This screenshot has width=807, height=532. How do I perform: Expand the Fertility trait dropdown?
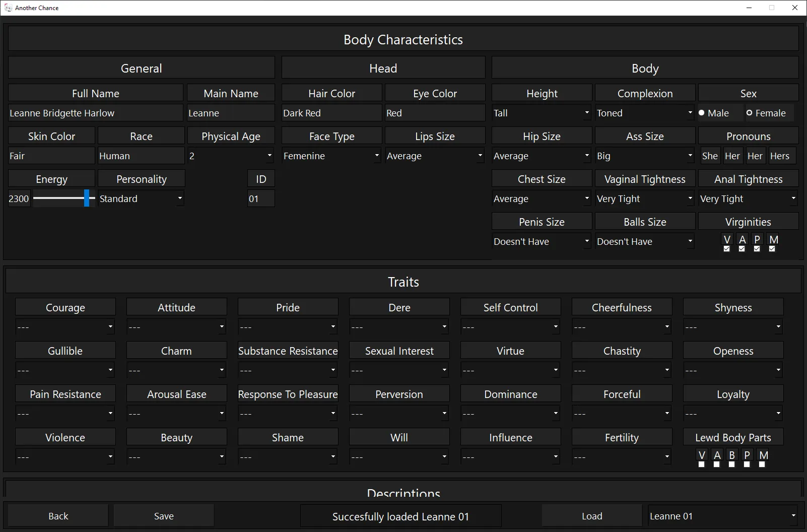click(622, 457)
